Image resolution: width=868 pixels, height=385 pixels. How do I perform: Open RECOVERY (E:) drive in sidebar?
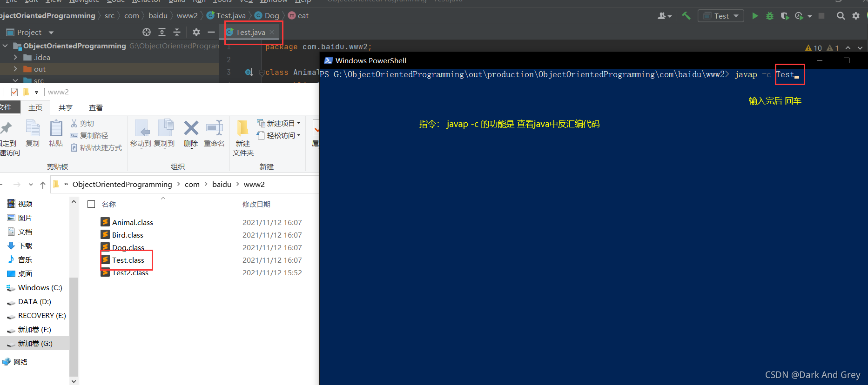pyautogui.click(x=36, y=316)
